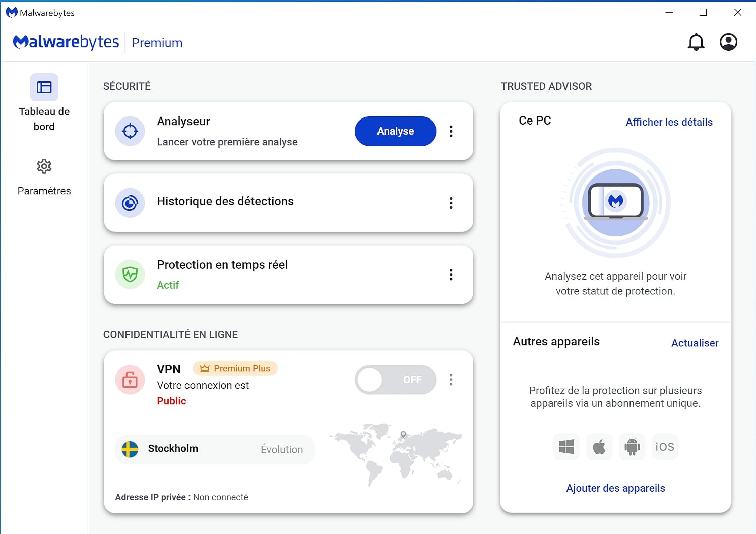Go to Tableau de bord
The height and width of the screenshot is (534, 756).
44,102
